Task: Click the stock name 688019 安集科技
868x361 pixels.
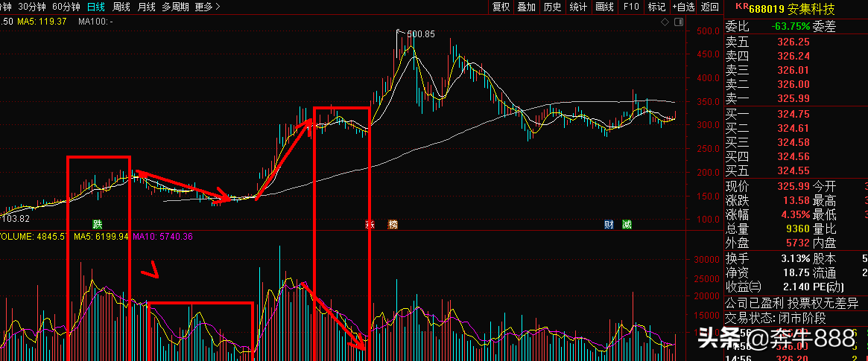Action: (x=791, y=9)
